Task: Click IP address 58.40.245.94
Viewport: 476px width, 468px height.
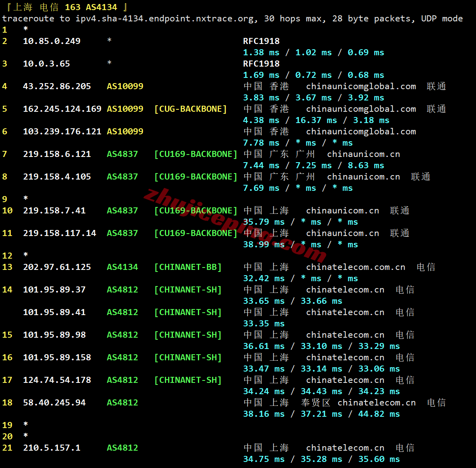Action: pyautogui.click(x=54, y=402)
